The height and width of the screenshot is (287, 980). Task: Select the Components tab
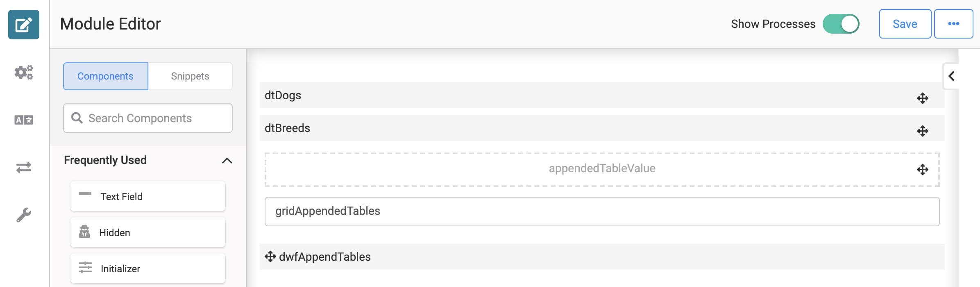tap(105, 76)
